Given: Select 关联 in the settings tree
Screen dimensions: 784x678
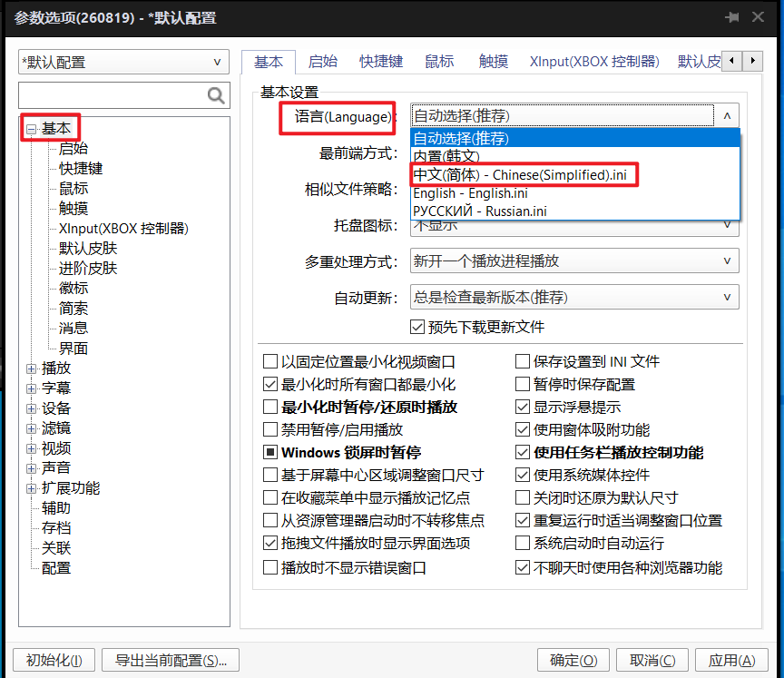Looking at the screenshot, I should point(56,548).
